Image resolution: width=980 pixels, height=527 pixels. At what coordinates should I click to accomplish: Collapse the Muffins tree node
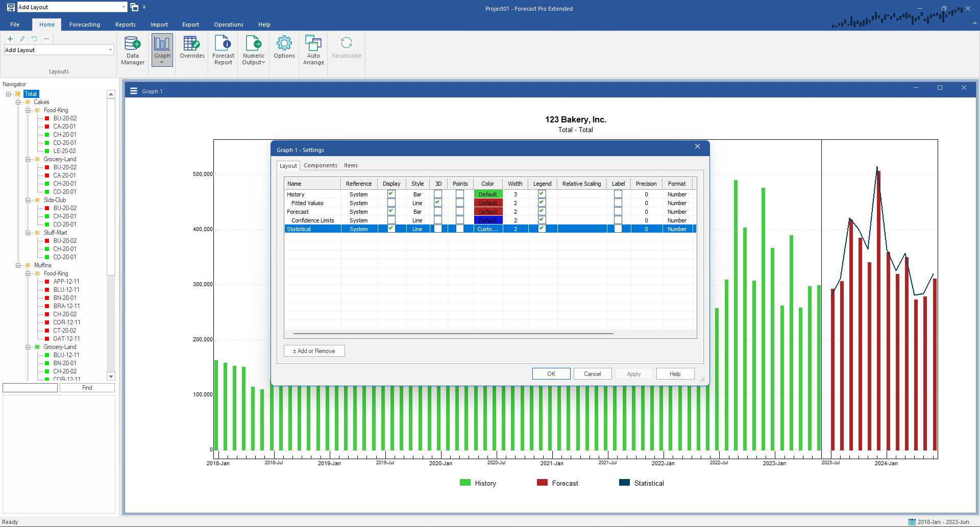coord(18,265)
